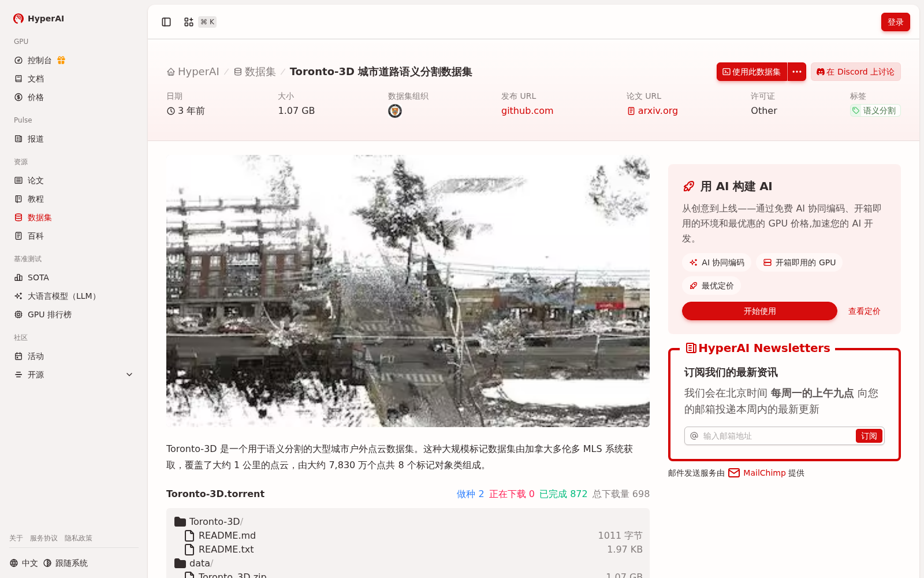Click the 开始使用 button
Screen dimensions: 924x578
(x=759, y=311)
